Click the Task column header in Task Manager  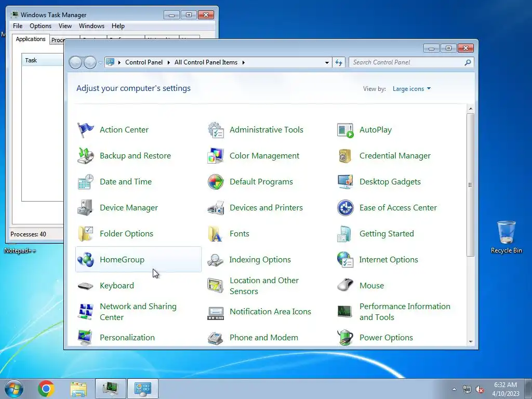(x=43, y=60)
